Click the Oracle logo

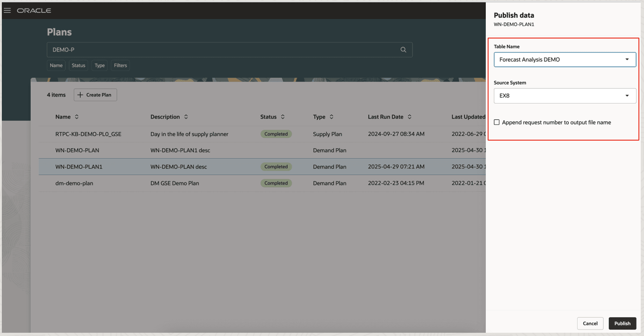click(34, 10)
